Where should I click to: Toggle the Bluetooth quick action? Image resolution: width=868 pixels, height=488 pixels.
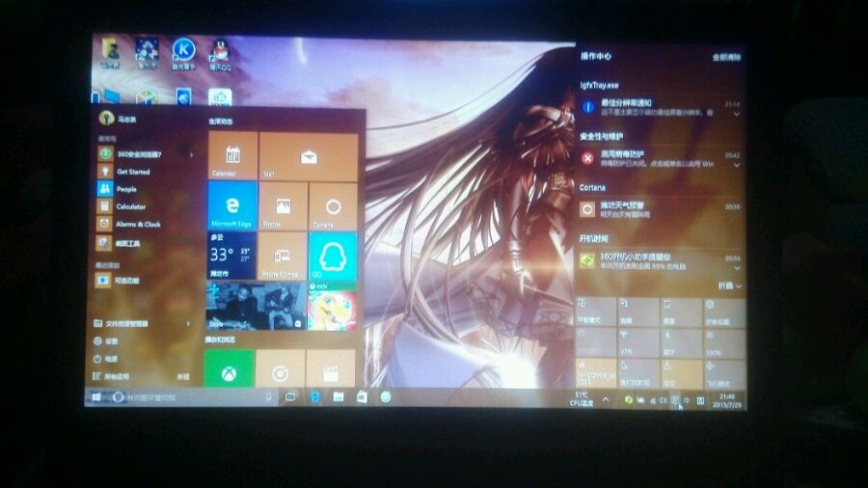pyautogui.click(x=682, y=343)
